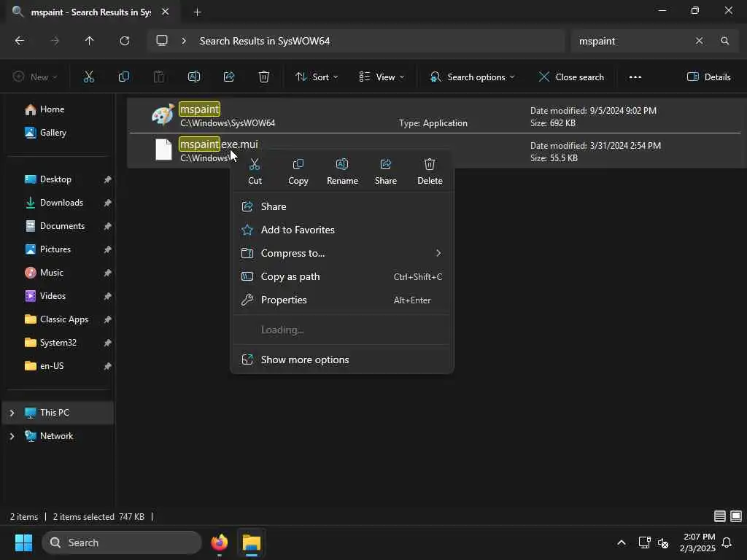
Task: Open the Windows Start menu
Action: pos(23,542)
